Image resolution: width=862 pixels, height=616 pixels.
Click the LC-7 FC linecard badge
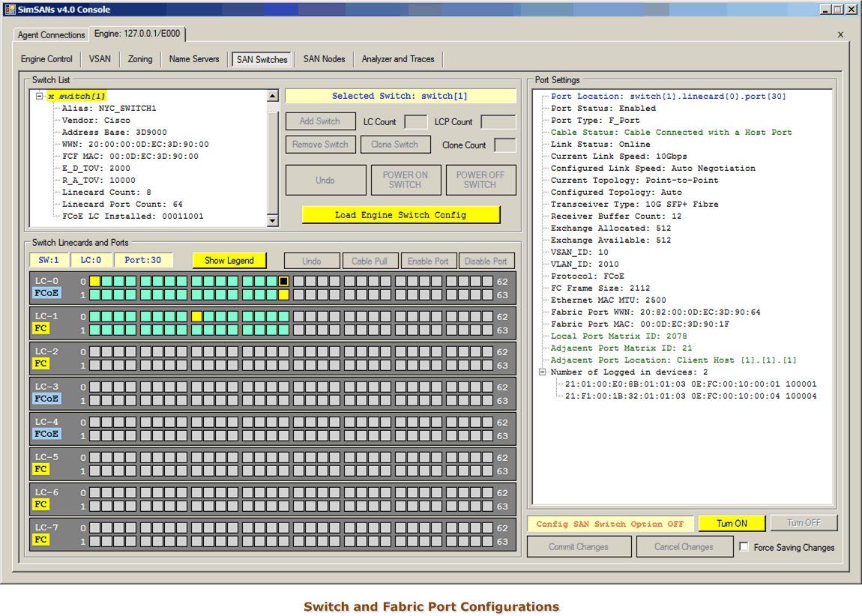(x=40, y=540)
